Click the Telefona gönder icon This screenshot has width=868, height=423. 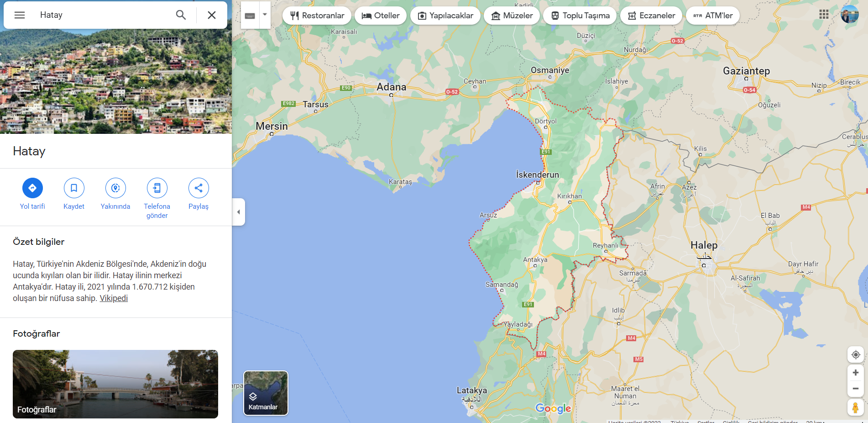[x=157, y=188]
